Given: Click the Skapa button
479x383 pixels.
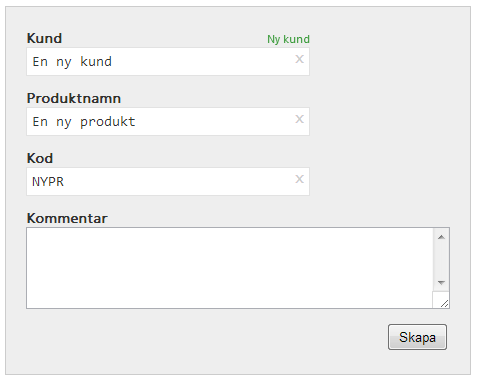Looking at the screenshot, I should [417, 337].
